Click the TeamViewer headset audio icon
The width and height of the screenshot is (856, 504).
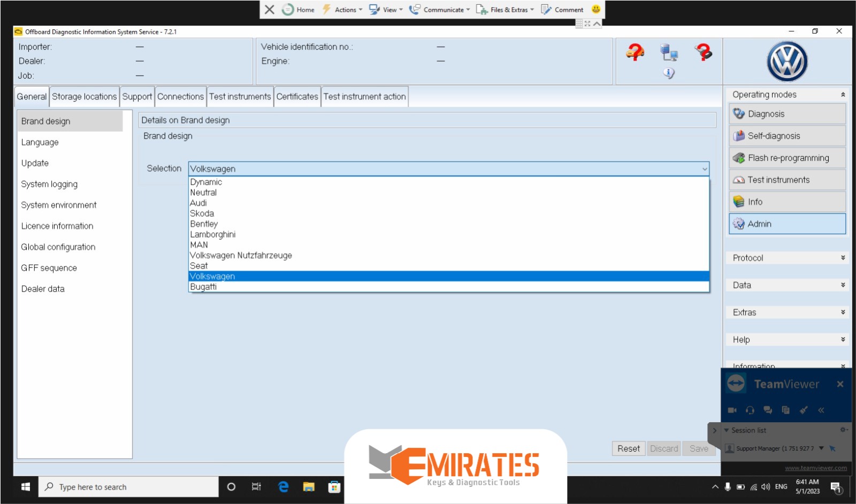point(750,410)
